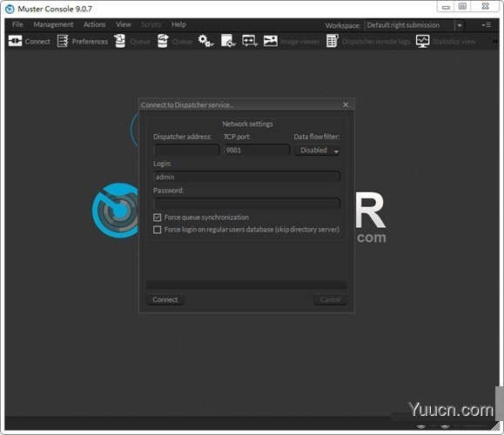Click the Data flow filter label
Image resolution: width=504 pixels, height=435 pixels.
(x=316, y=137)
